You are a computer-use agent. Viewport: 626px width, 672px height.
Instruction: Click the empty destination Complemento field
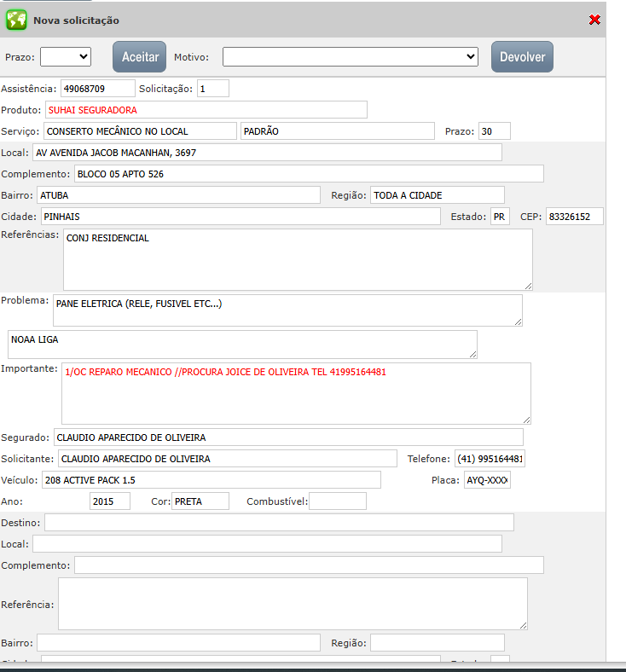point(309,565)
